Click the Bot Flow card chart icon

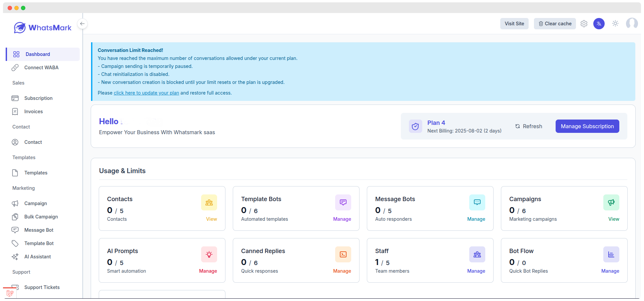611,254
